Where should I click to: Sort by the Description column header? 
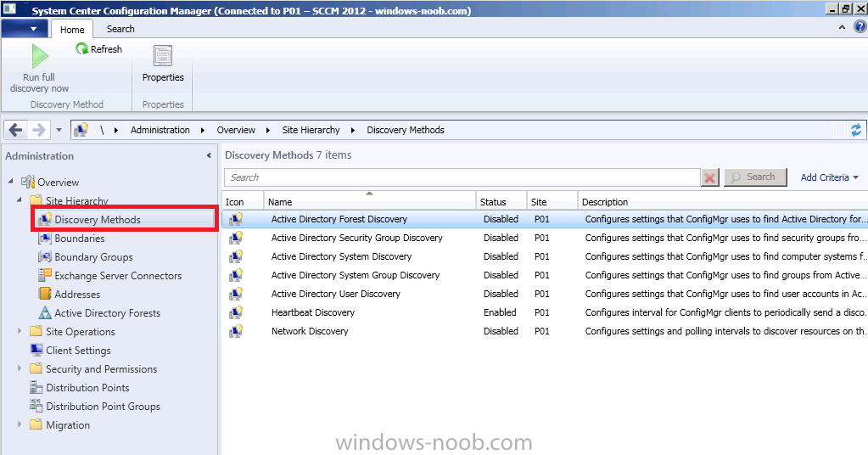722,200
